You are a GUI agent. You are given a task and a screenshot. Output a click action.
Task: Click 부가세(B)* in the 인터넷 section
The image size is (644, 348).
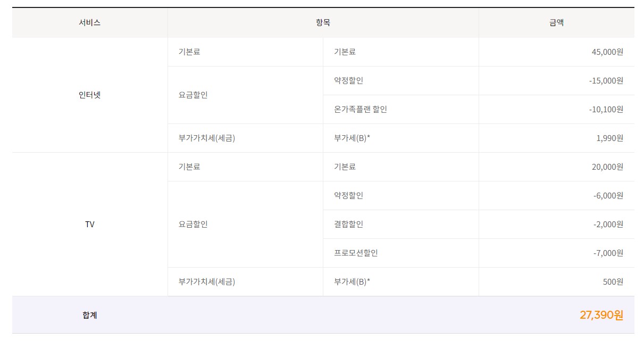pyautogui.click(x=352, y=138)
